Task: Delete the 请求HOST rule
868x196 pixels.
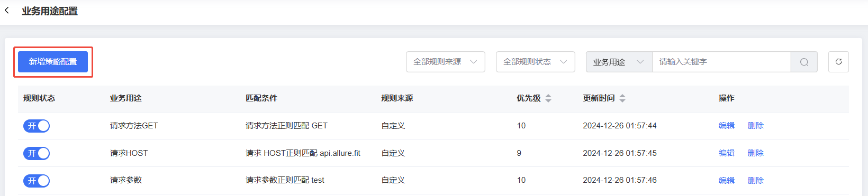Action: tap(756, 153)
